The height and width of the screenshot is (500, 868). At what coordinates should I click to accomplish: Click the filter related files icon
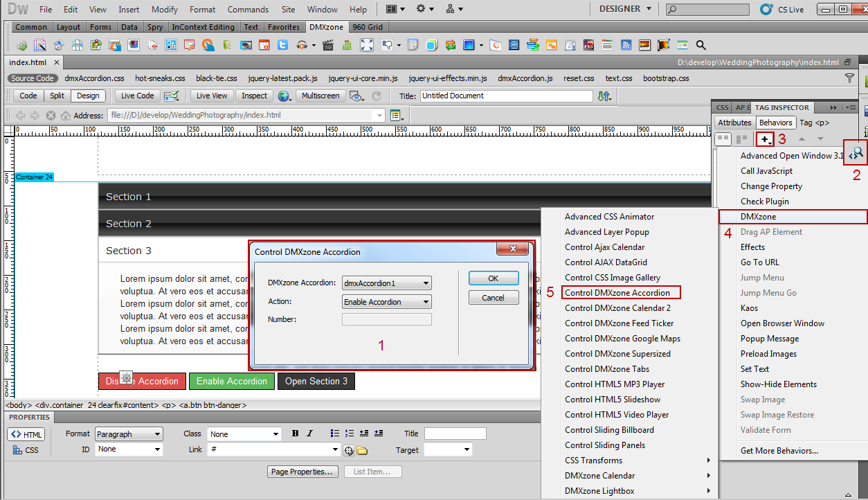849,78
